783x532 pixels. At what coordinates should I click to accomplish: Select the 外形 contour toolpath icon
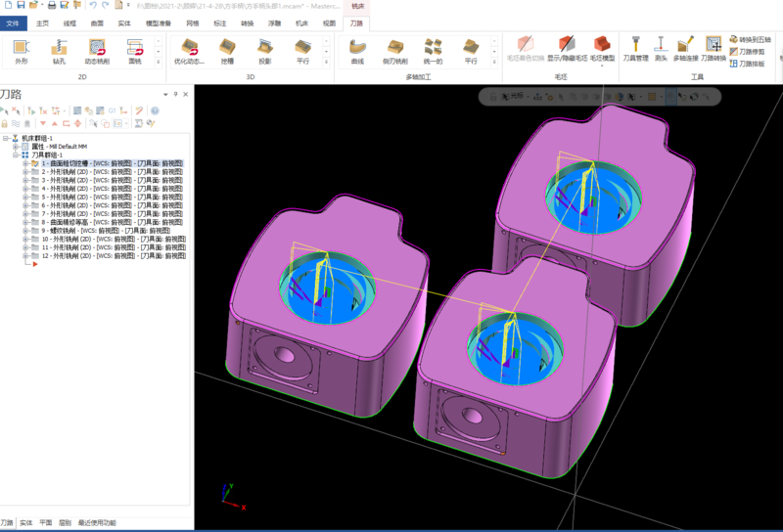[x=21, y=52]
